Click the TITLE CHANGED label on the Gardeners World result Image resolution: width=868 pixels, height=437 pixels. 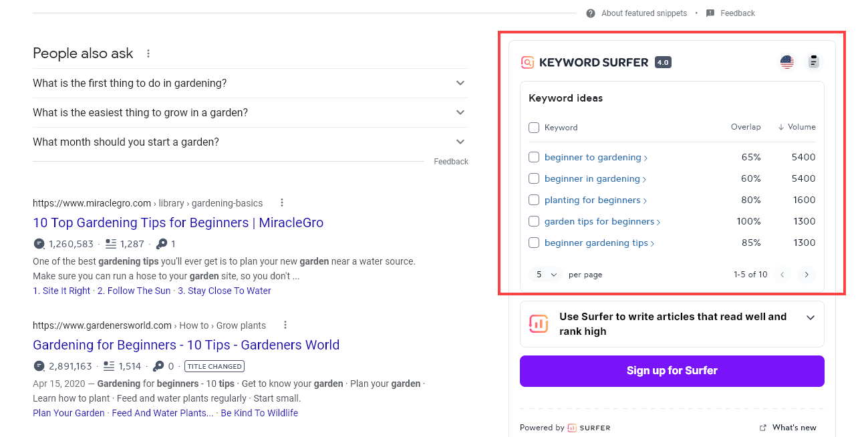click(214, 366)
